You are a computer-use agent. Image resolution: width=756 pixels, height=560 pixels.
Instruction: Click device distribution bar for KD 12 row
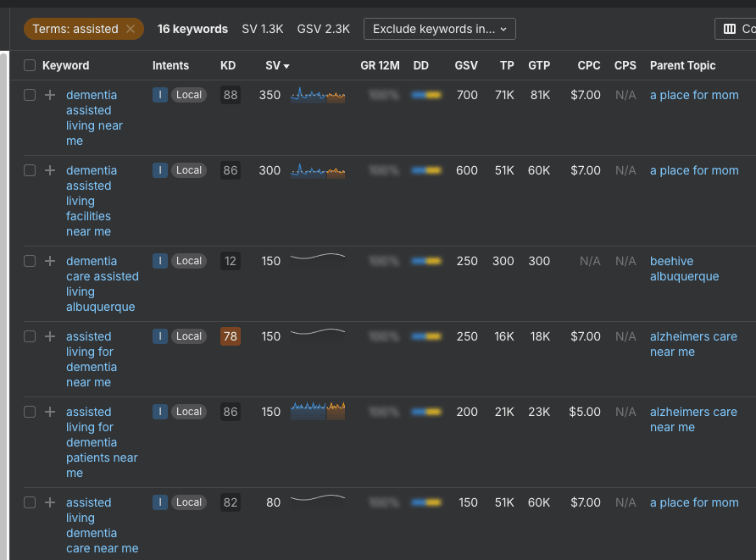(x=425, y=261)
